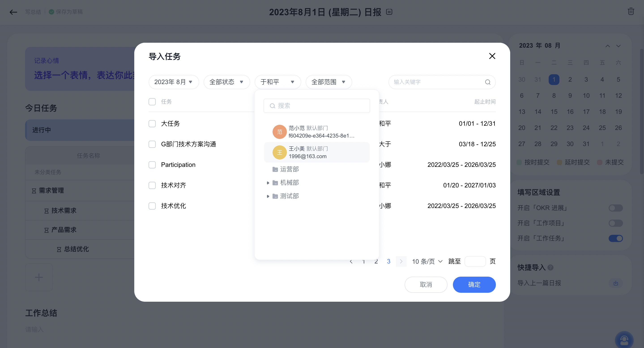The width and height of the screenshot is (644, 348).
Task: Click the trash delete icon
Action: click(631, 11)
